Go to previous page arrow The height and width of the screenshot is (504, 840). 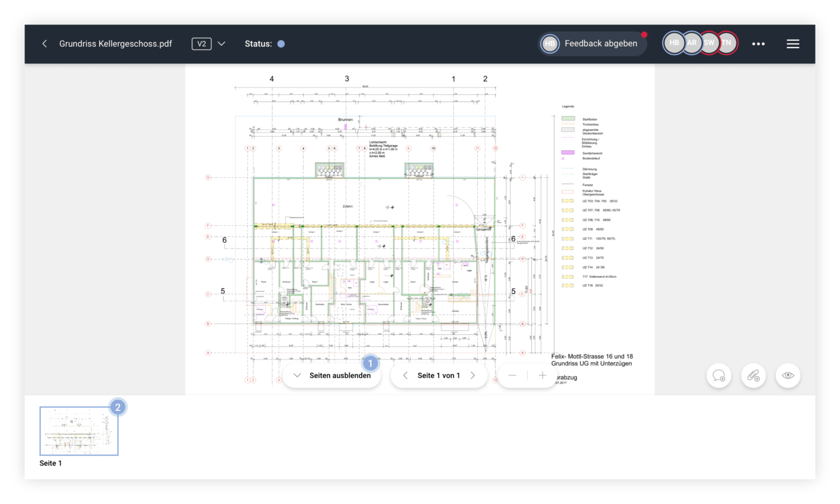point(405,375)
